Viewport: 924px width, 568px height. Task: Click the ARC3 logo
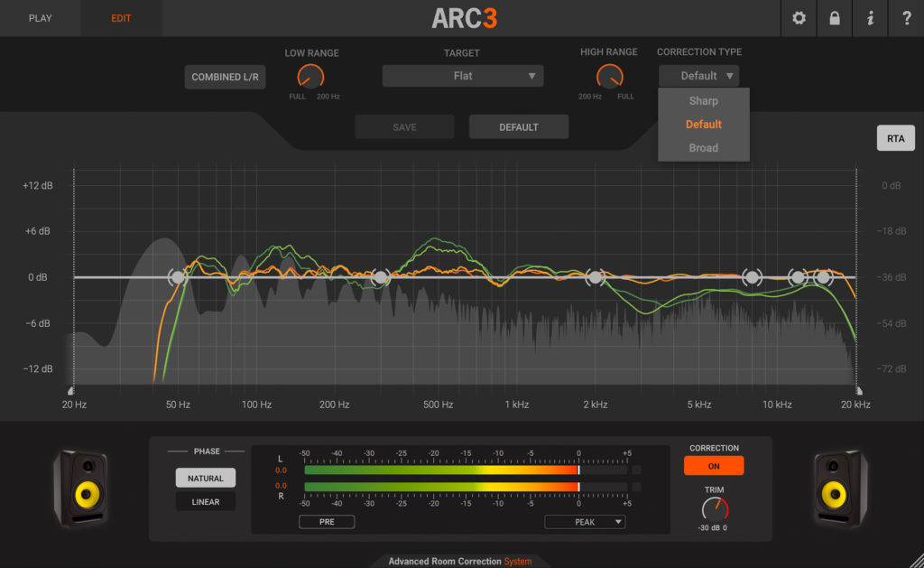click(x=465, y=18)
